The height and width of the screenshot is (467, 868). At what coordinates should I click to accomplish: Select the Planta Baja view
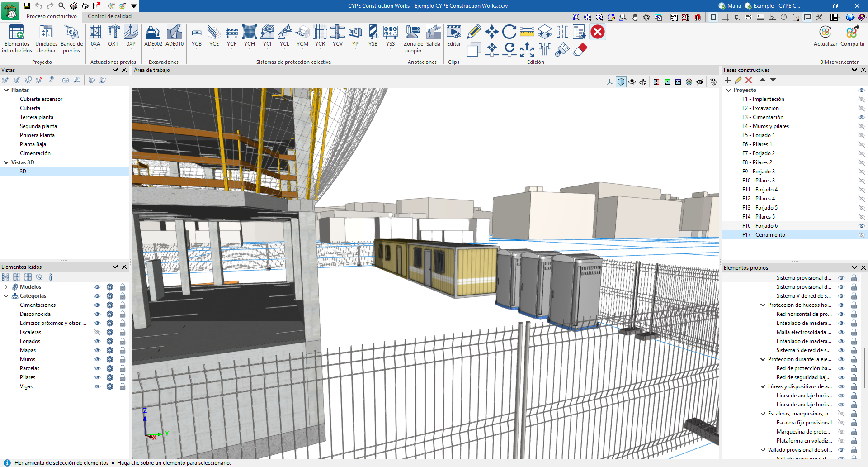pyautogui.click(x=33, y=144)
